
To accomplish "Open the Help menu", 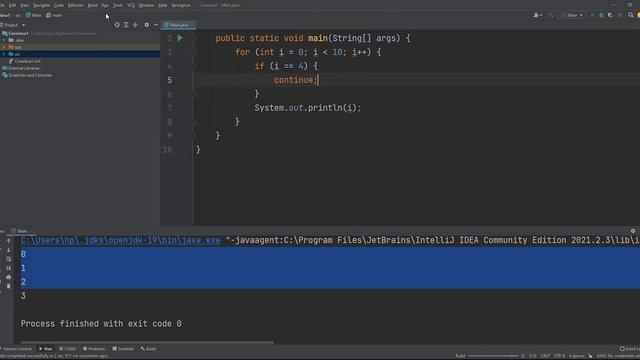I will pos(163,5).
